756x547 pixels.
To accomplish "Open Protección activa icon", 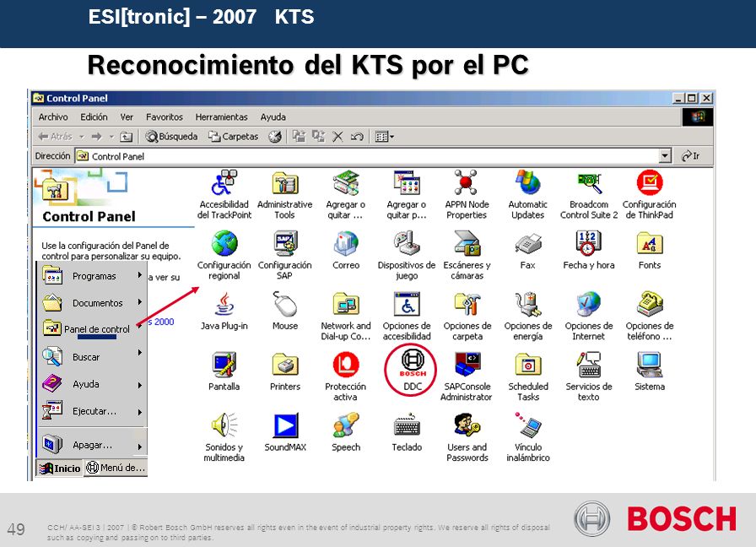I will click(x=346, y=365).
